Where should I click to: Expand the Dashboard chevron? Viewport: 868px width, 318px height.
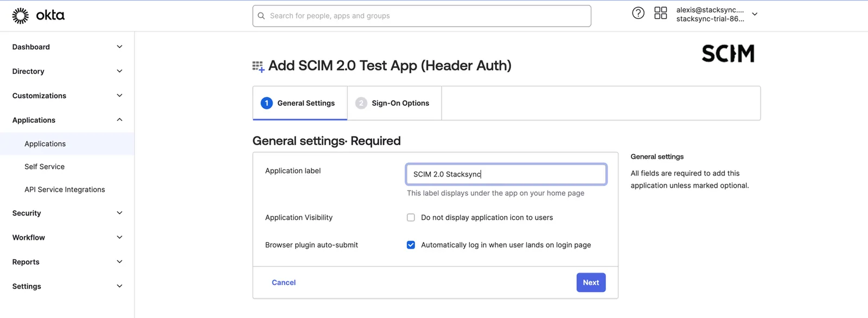[x=119, y=47]
